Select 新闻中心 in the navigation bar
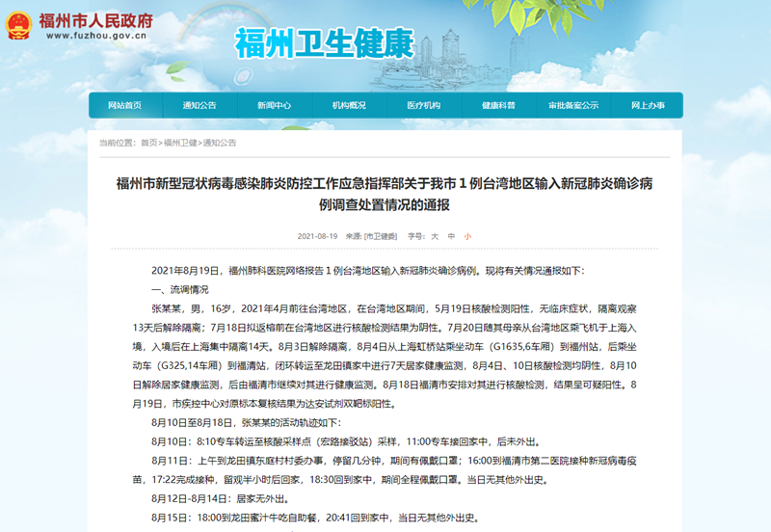The height and width of the screenshot is (532, 771). (274, 105)
